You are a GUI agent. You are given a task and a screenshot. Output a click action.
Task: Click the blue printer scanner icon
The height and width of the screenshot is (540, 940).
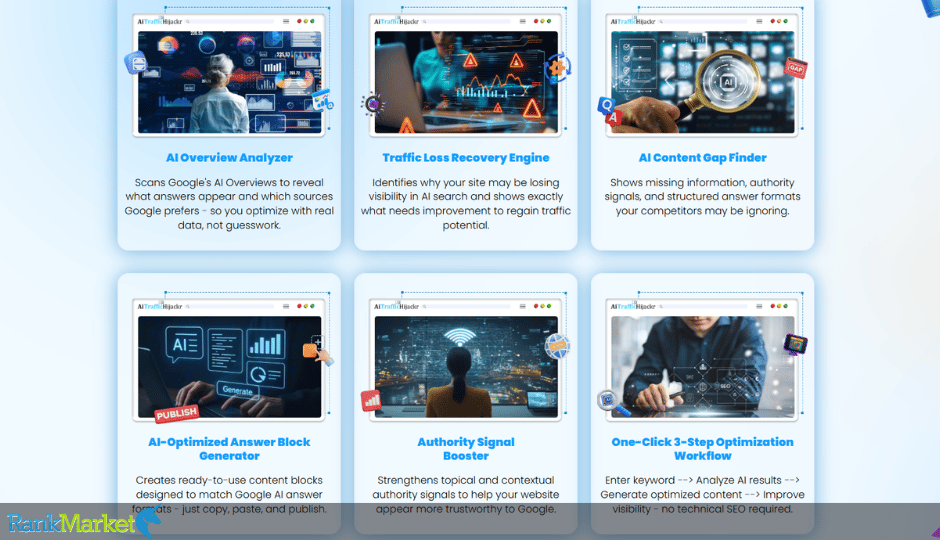tap(136, 63)
